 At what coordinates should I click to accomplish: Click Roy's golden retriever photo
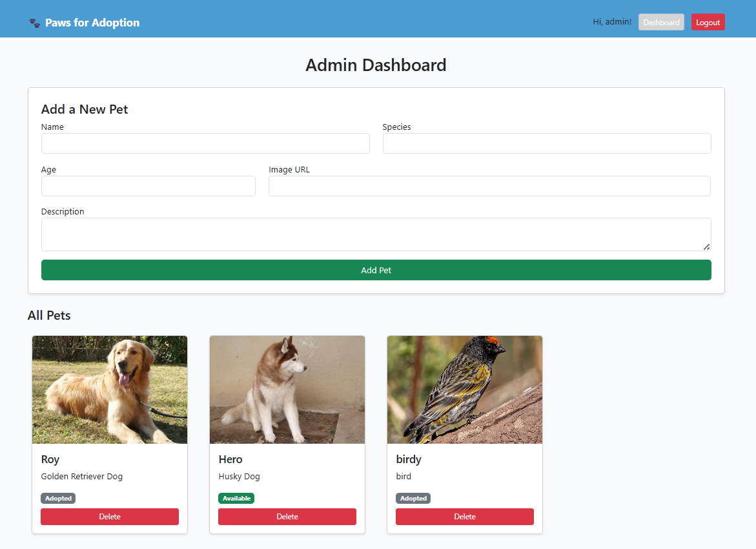pos(110,389)
